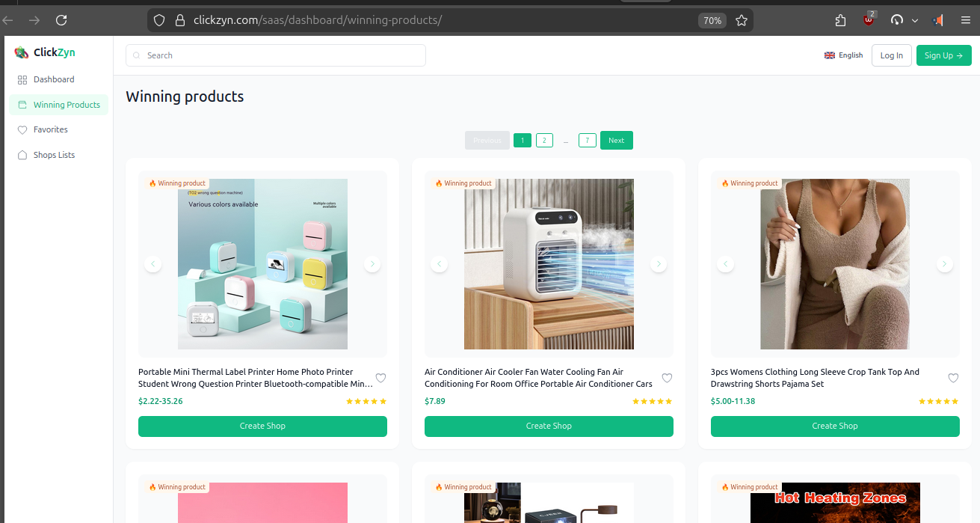Click the padlock site security icon
Image resolution: width=980 pixels, height=523 pixels.
(x=179, y=20)
